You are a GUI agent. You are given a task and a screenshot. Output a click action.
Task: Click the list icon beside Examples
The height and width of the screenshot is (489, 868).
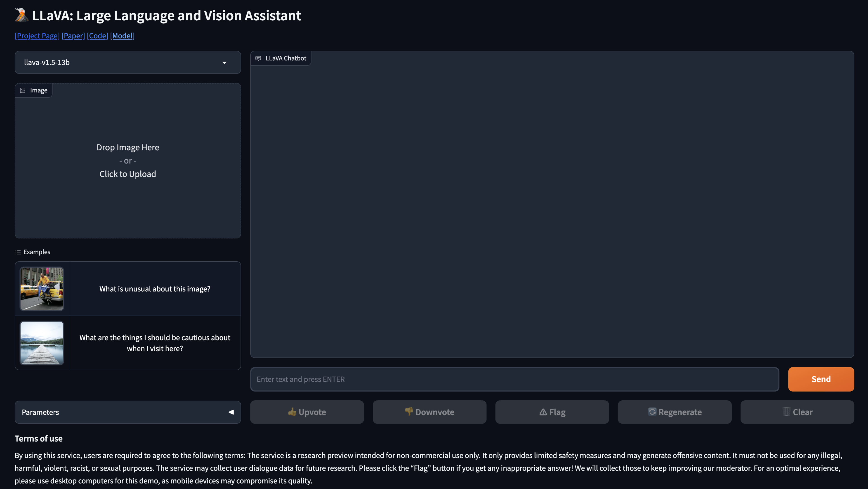point(18,252)
